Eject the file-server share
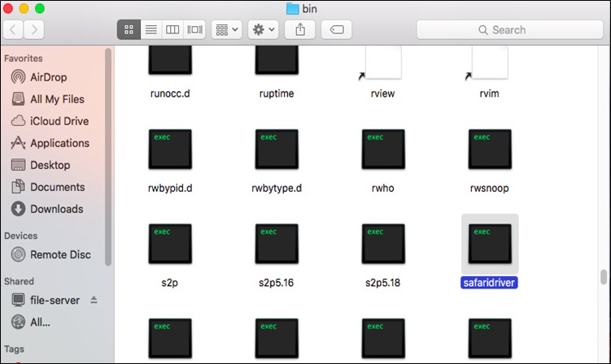Viewport: 611px width, 364px height. [94, 300]
